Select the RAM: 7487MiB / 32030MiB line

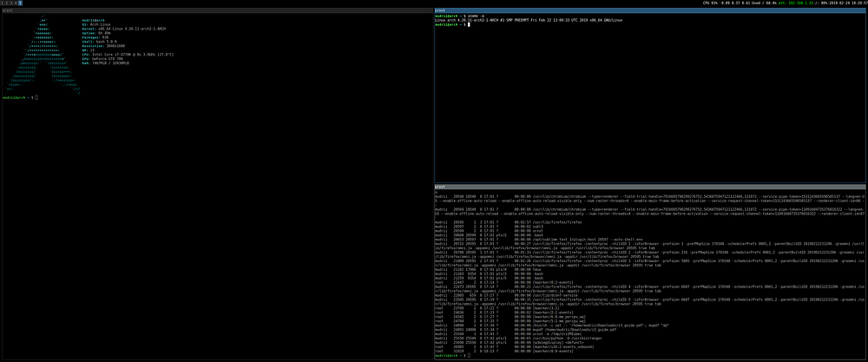coord(106,63)
